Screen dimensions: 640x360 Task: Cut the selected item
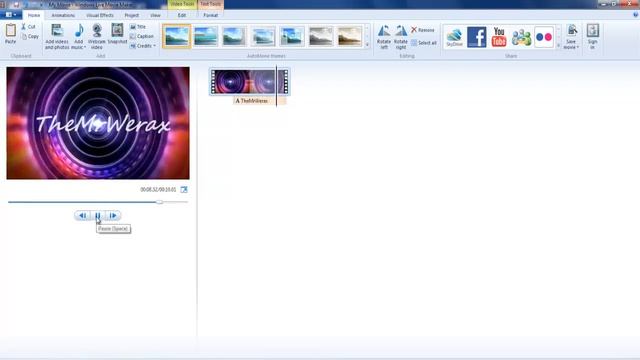pyautogui.click(x=28, y=27)
